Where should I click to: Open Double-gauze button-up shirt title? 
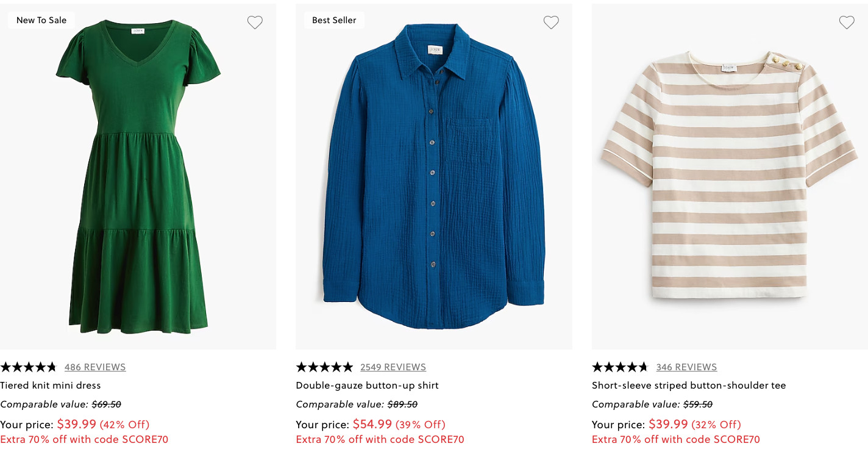[367, 386]
